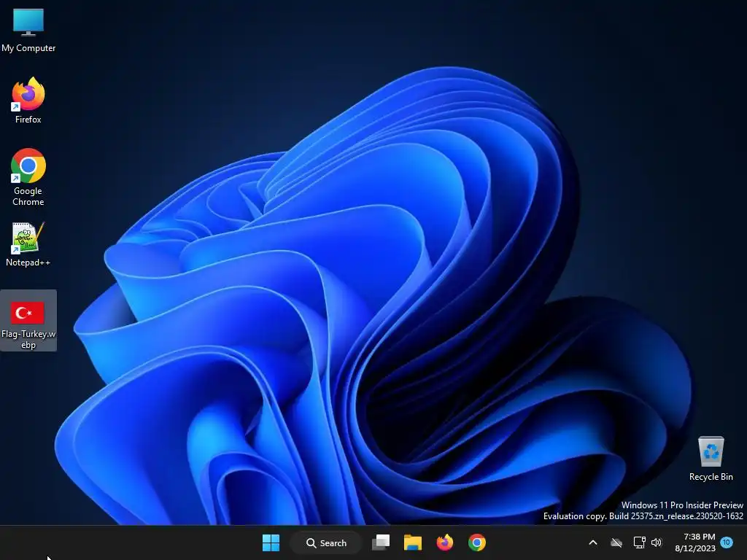Select the Firefox desktop shortcut

pos(28,101)
